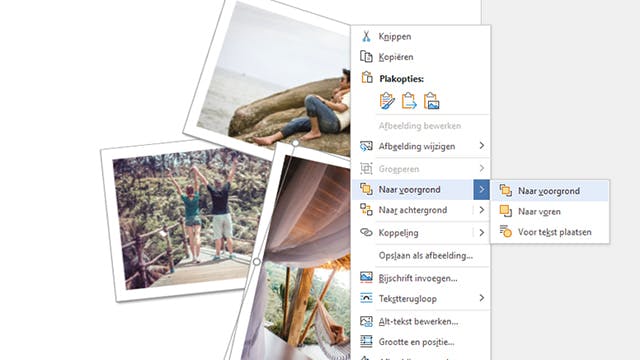Click the top rotation handle of selected photo
This screenshot has width=640, height=360.
[296, 143]
